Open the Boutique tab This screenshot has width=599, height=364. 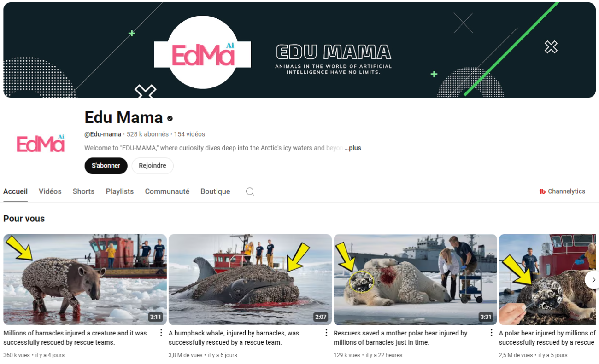(215, 191)
